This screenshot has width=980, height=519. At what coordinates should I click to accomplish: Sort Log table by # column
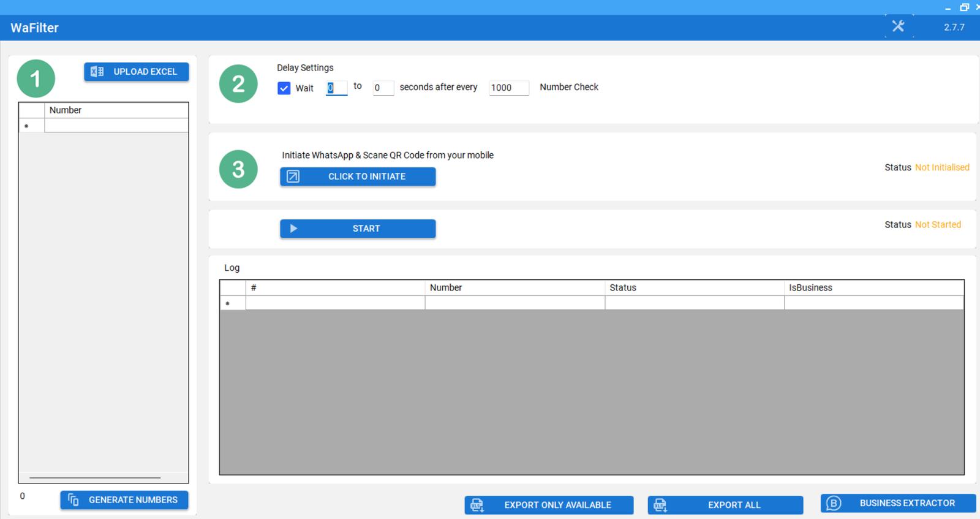(x=335, y=287)
